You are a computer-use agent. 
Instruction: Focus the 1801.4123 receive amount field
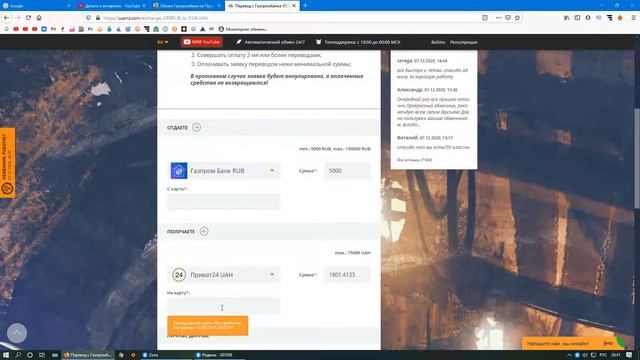347,275
